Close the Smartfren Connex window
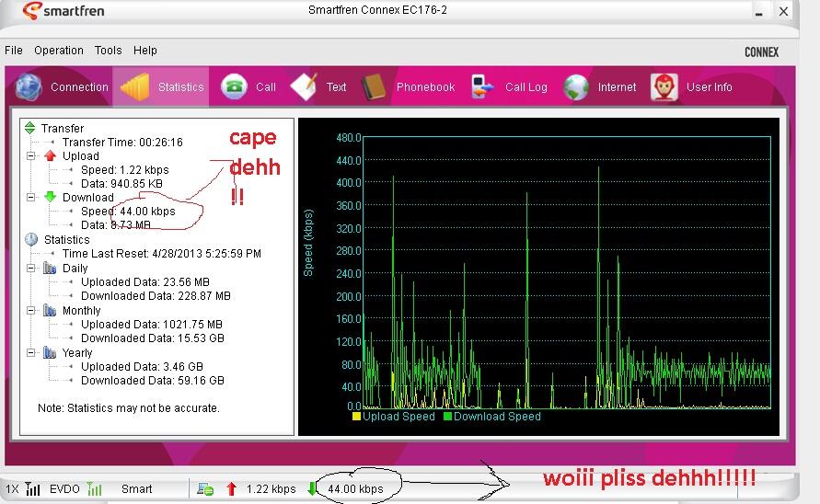The height and width of the screenshot is (504, 820). click(x=783, y=11)
